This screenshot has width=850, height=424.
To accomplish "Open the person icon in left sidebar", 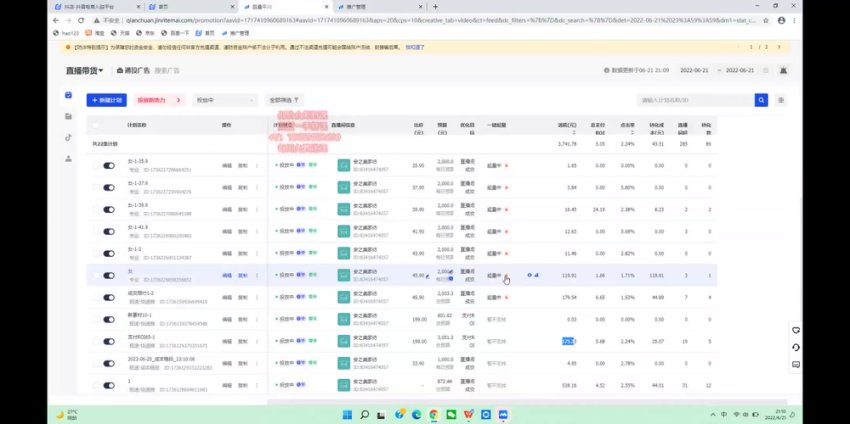I will 68,158.
